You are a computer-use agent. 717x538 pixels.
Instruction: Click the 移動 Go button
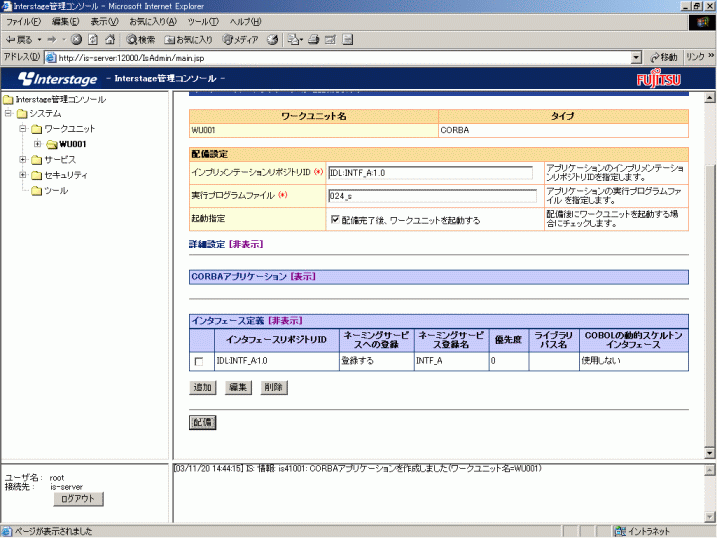pos(663,58)
